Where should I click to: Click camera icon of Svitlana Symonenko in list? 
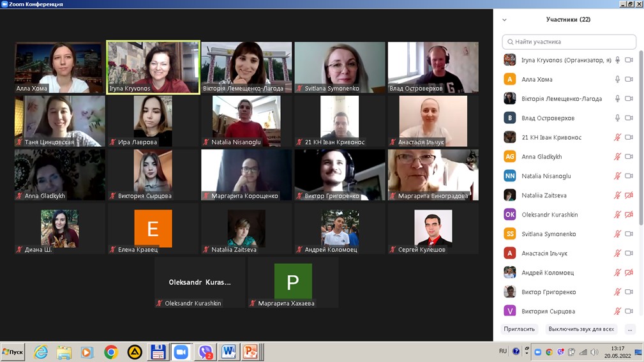[x=629, y=234]
